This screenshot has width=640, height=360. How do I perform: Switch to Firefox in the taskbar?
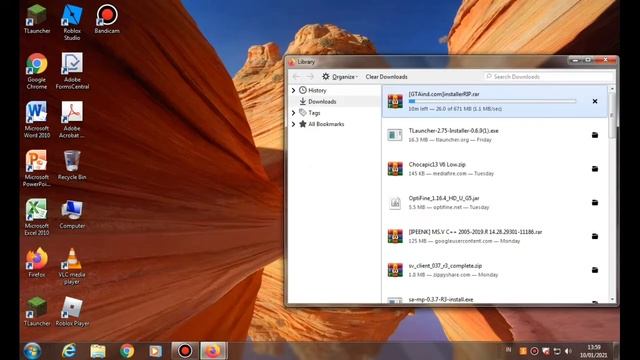[213, 351]
